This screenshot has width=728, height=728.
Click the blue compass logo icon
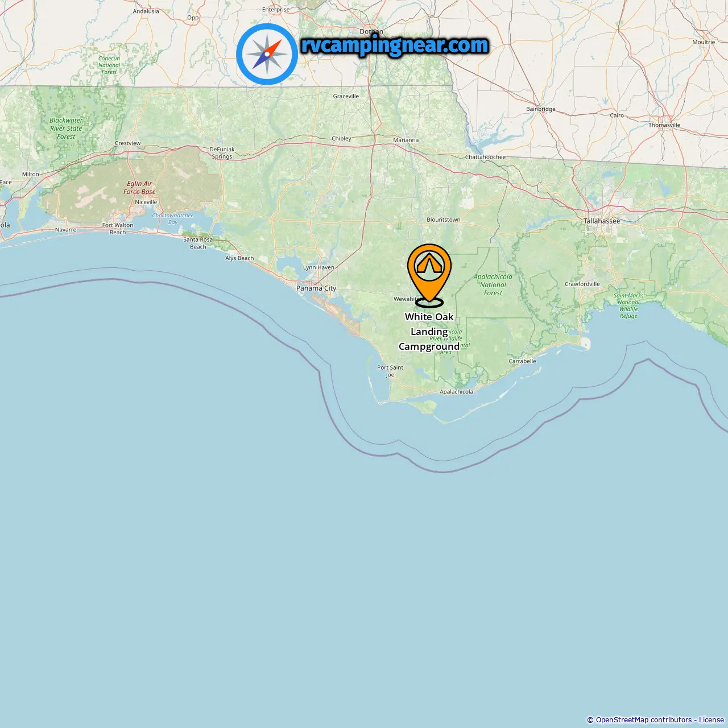[267, 54]
